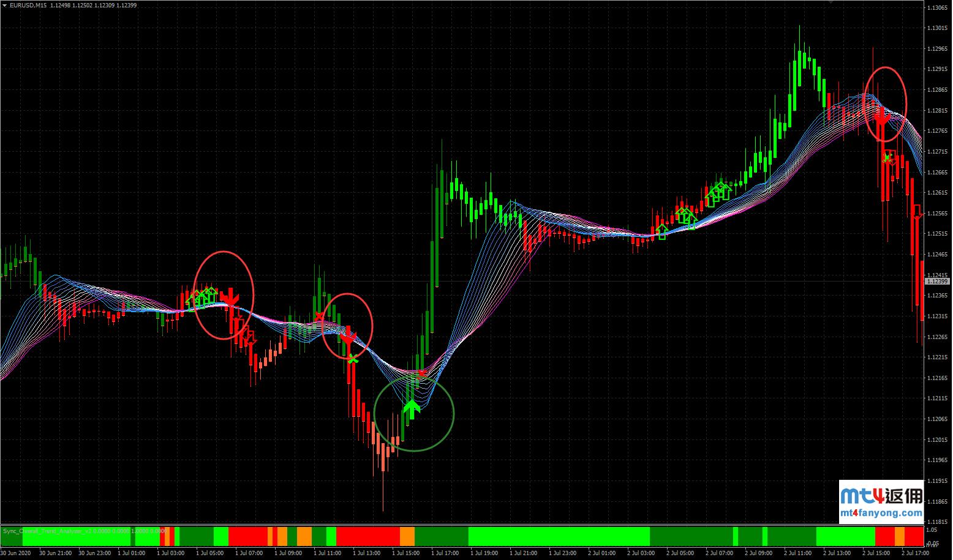The image size is (953, 560).
Task: Click the large green up arrow in green circle
Action: click(x=412, y=408)
